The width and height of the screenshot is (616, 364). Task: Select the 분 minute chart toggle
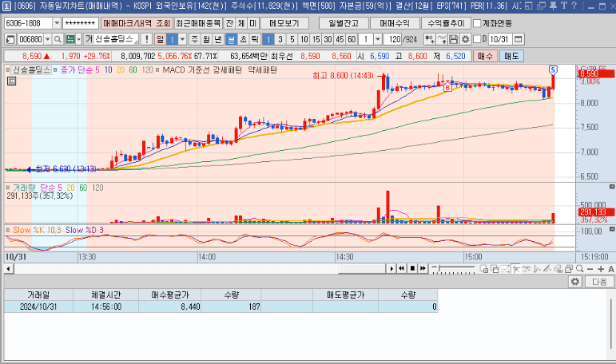pos(232,39)
